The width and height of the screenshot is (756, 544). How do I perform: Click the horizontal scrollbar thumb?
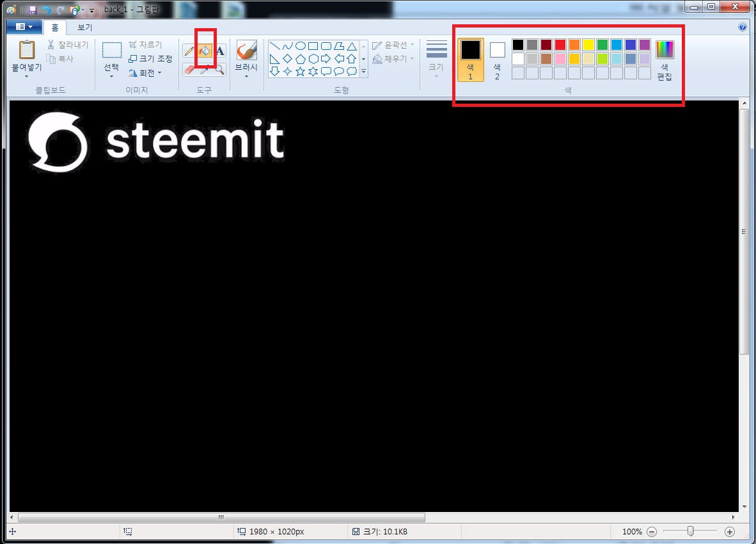(222, 518)
